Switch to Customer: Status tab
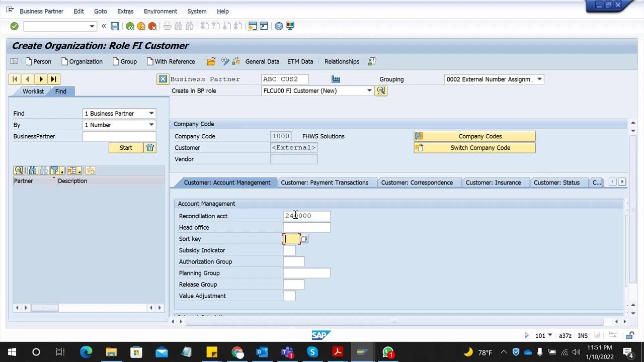644x362 pixels. point(556,183)
